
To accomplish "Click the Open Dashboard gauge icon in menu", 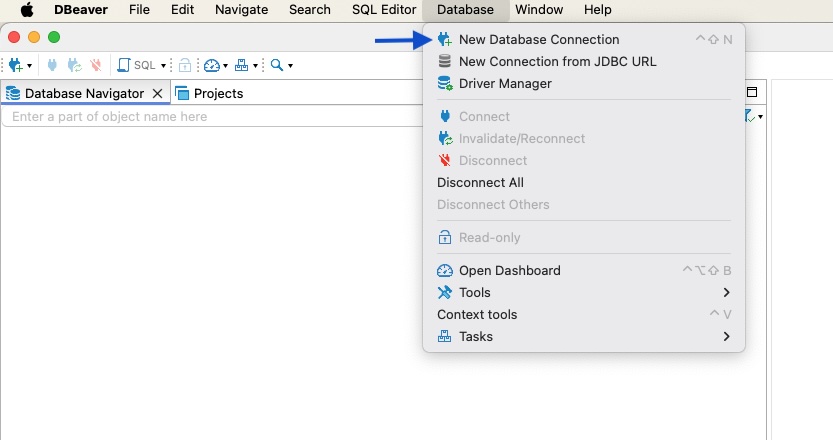I will click(445, 270).
